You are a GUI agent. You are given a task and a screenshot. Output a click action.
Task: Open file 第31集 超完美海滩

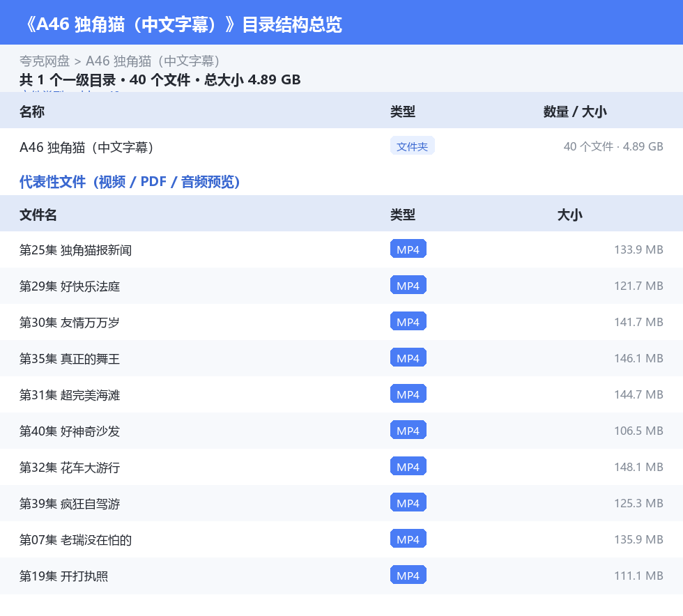pos(70,394)
